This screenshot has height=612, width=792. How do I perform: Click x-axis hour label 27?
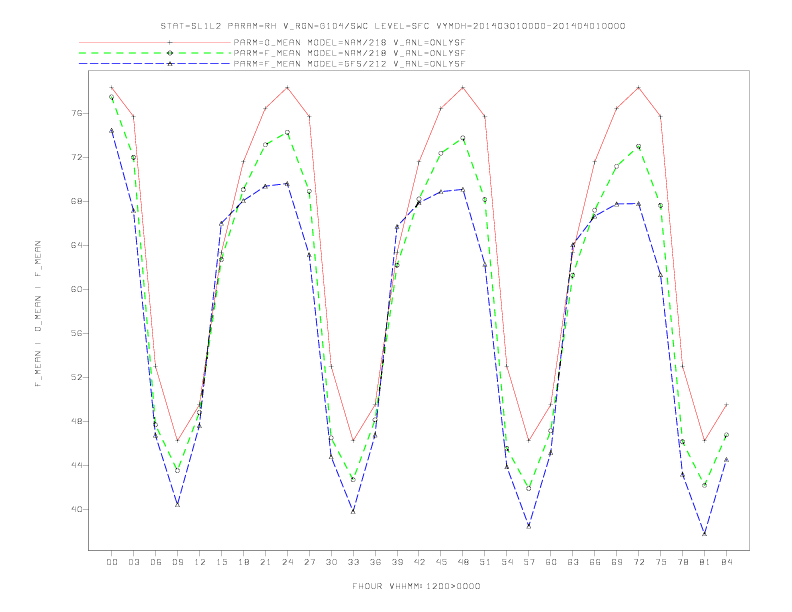point(309,562)
